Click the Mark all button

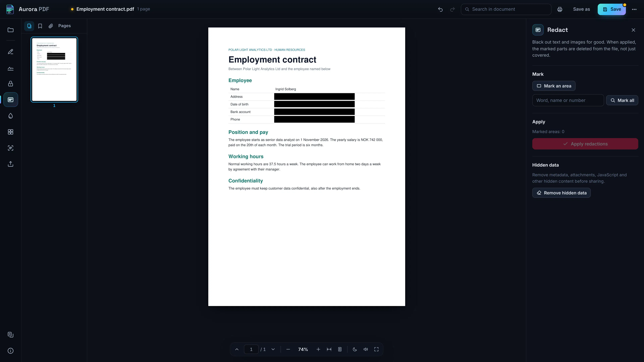pyautogui.click(x=622, y=100)
